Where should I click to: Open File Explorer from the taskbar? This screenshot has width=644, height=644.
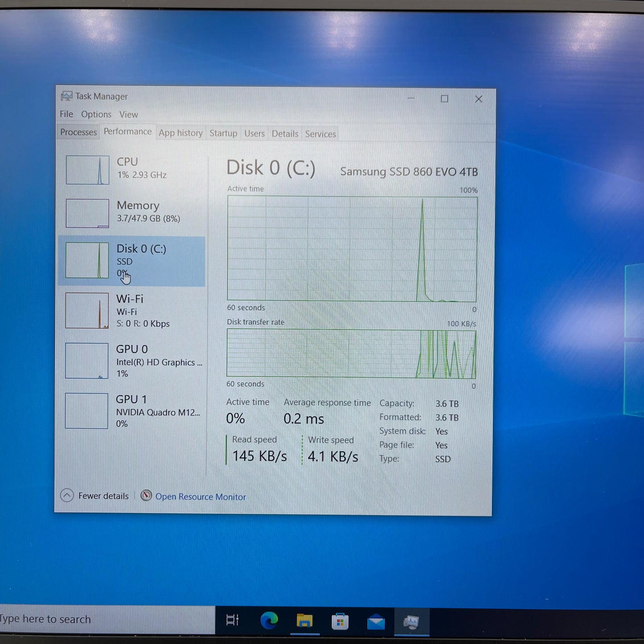(305, 620)
